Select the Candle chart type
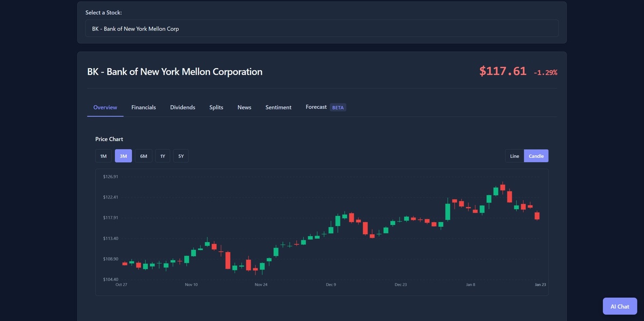644x321 pixels. [x=536, y=156]
